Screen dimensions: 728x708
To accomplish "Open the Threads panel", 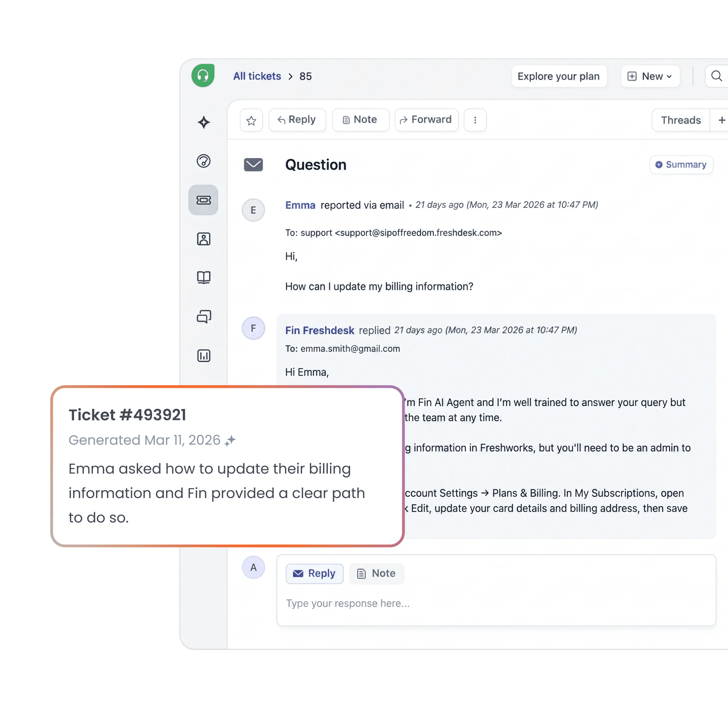I will 681,120.
